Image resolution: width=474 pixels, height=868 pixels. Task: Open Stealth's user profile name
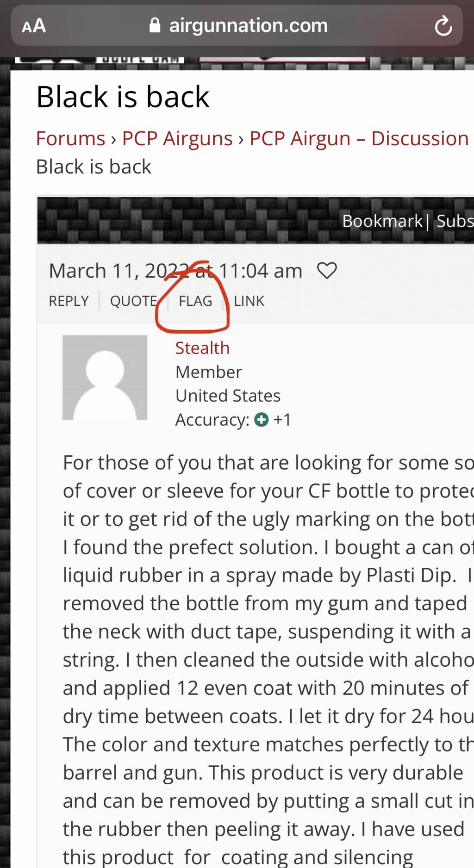(202, 348)
